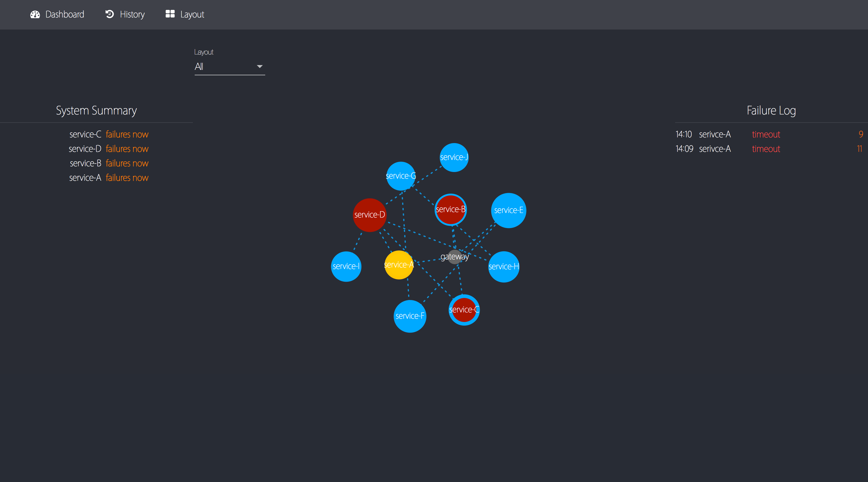
Task: Click the History clock icon
Action: pyautogui.click(x=109, y=14)
